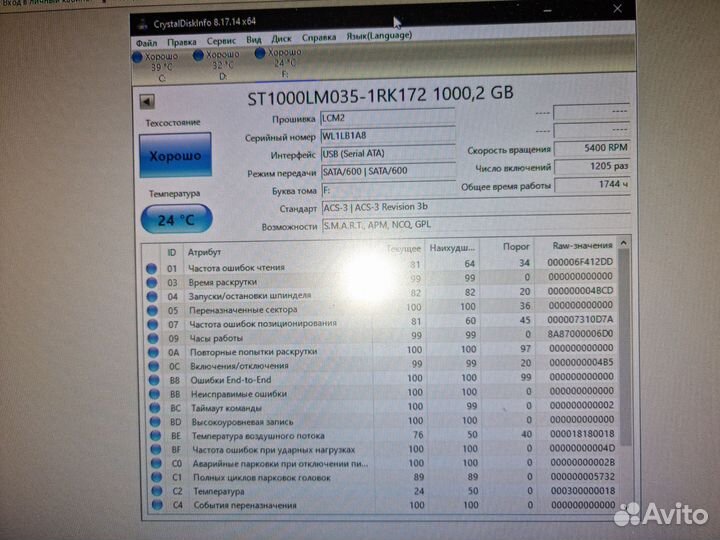
Task: Open the Сервис menu
Action: [221, 41]
